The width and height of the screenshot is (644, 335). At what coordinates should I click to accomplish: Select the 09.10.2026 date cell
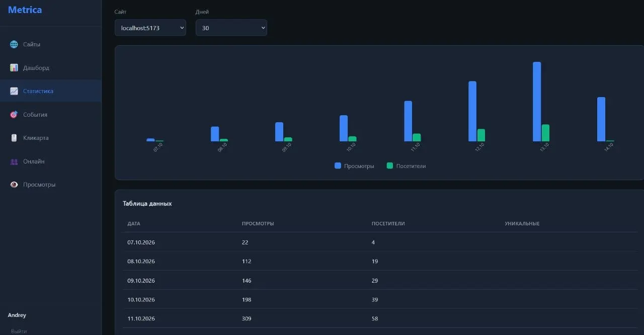(x=141, y=281)
